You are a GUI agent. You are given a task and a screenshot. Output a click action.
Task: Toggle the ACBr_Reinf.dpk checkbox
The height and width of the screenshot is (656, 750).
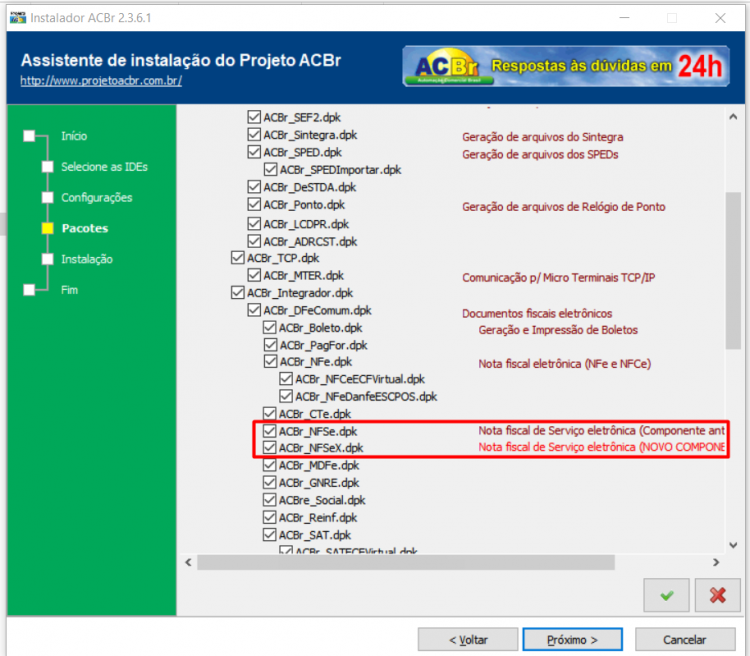pos(270,517)
